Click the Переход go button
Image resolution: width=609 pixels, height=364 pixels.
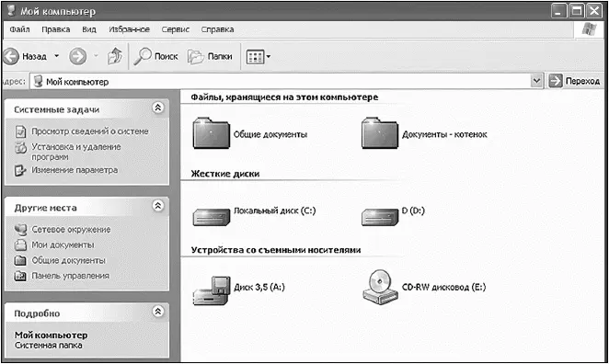[x=574, y=81]
